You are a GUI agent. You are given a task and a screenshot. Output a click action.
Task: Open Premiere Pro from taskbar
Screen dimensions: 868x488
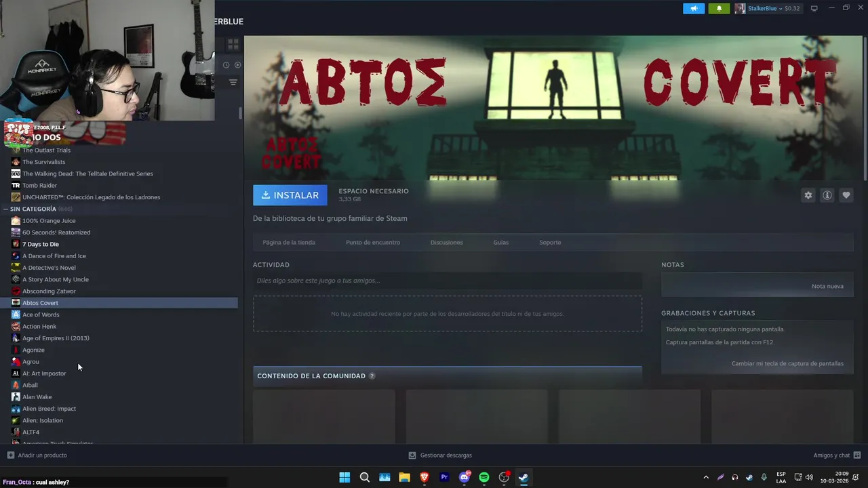(444, 477)
